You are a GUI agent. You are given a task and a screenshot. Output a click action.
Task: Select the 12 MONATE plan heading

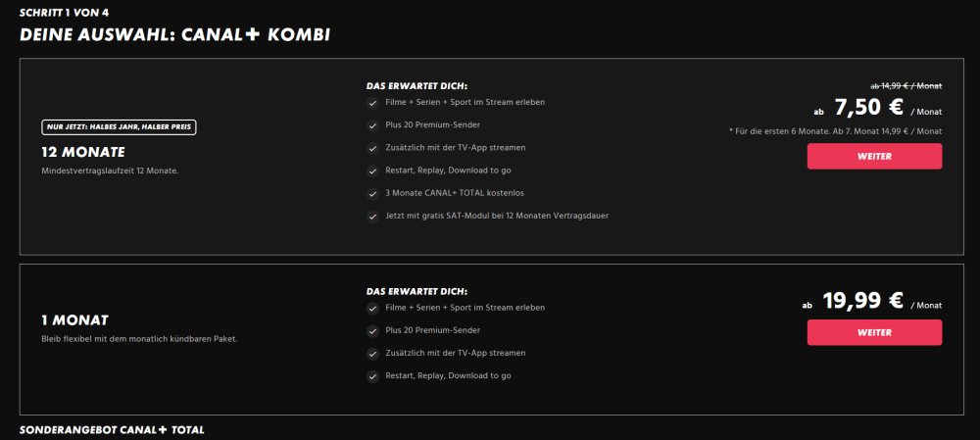83,152
